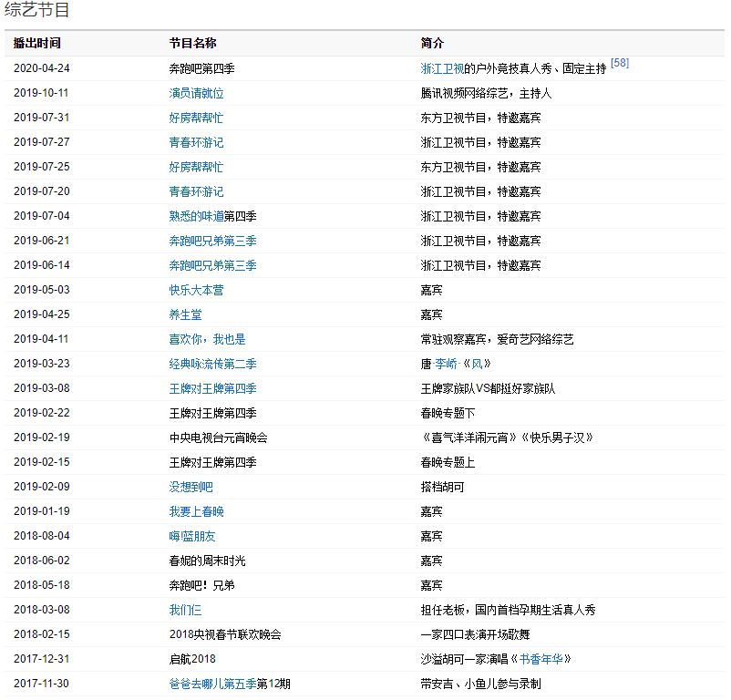Viewport: 731px width, 700px height.
Task: Open the 快乐大本营 program link
Action: (x=196, y=290)
